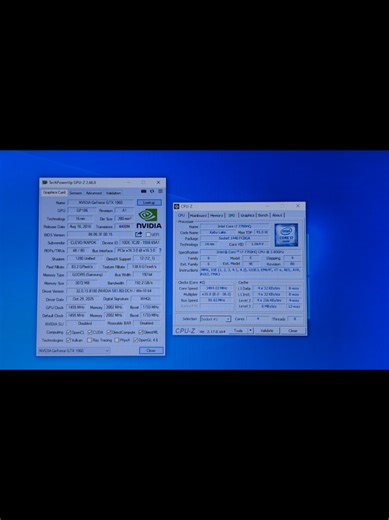Open the GPU-Z hamburger menu icon
The image size is (389, 520).
(x=160, y=191)
